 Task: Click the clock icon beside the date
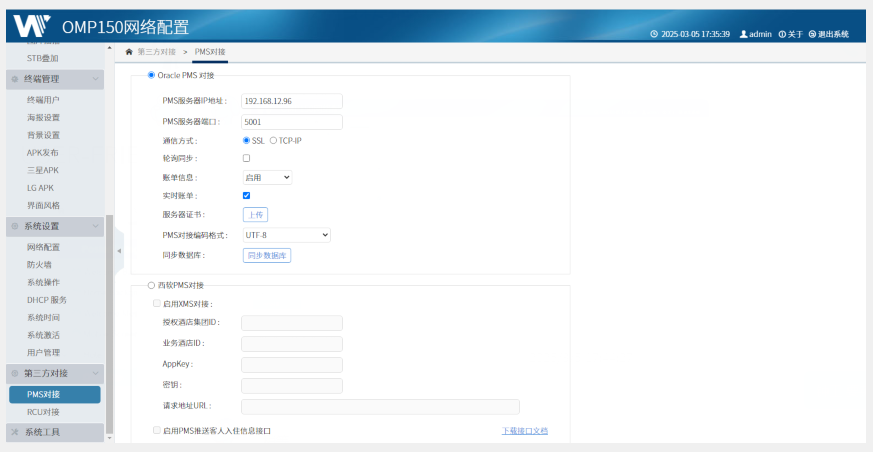click(654, 34)
